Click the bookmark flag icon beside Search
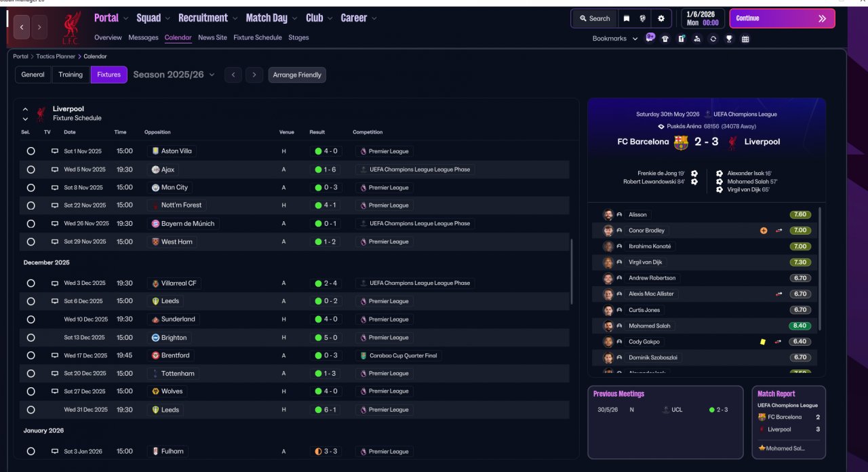The width and height of the screenshot is (868, 472). point(627,18)
